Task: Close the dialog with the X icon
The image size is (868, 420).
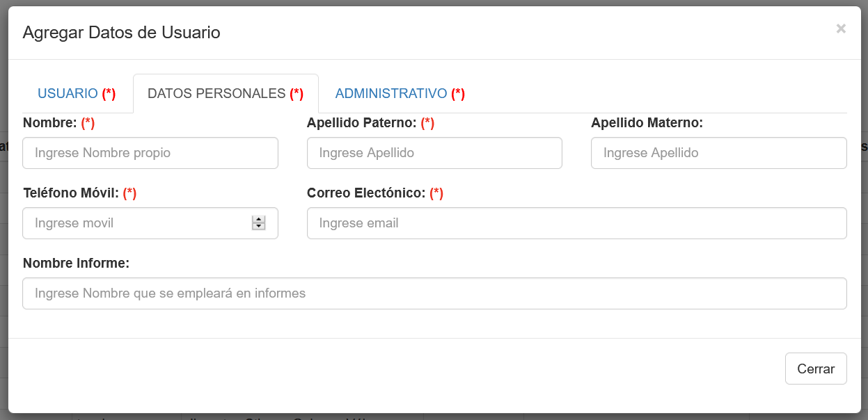Action: pyautogui.click(x=841, y=29)
